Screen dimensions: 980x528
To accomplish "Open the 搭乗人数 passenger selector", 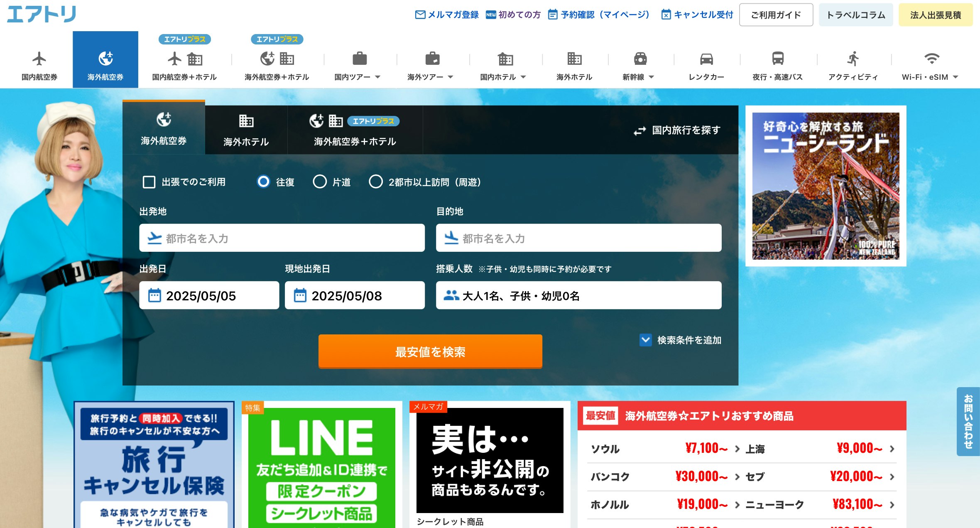I will coord(578,295).
